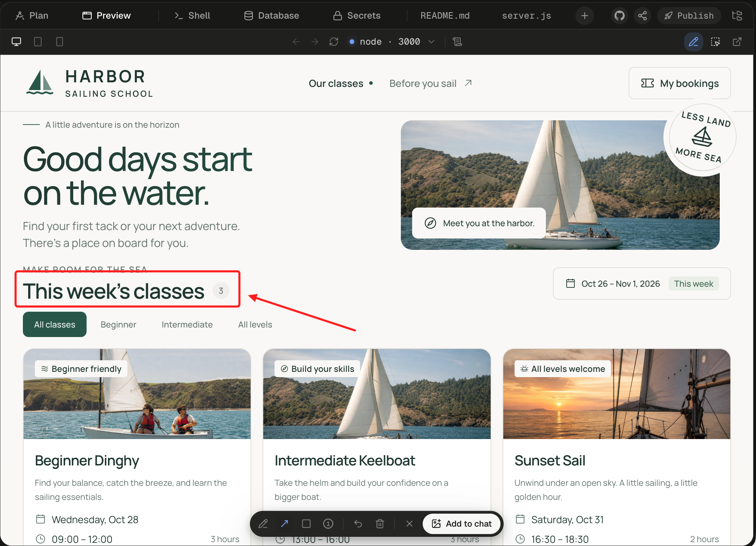The width and height of the screenshot is (756, 546).
Task: Reload the preview page
Action: point(334,42)
